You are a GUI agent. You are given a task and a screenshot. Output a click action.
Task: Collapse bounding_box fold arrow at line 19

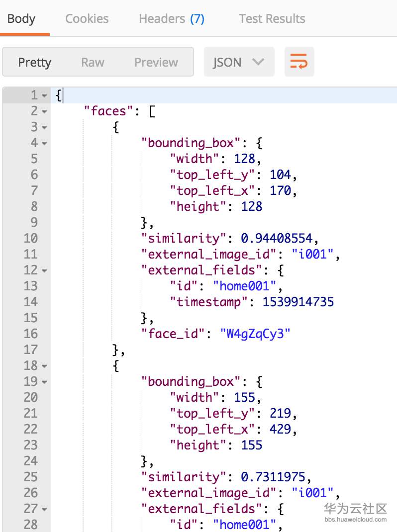click(44, 382)
